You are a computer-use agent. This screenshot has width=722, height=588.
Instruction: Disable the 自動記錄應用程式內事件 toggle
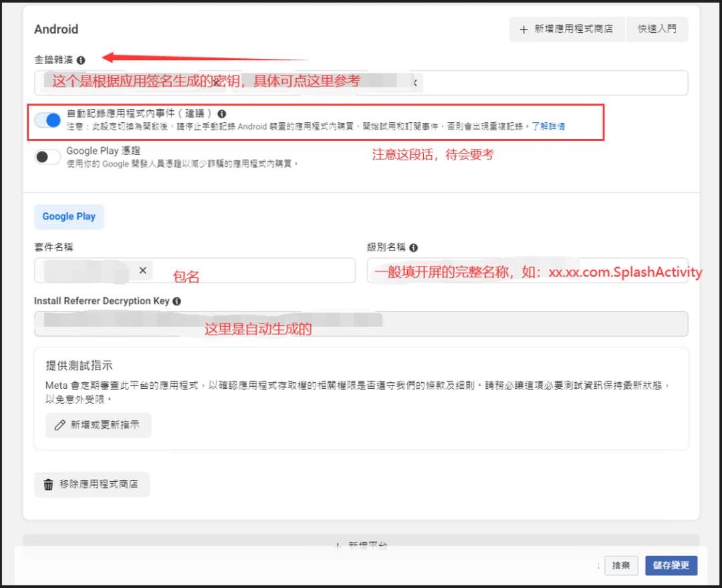pos(47,119)
